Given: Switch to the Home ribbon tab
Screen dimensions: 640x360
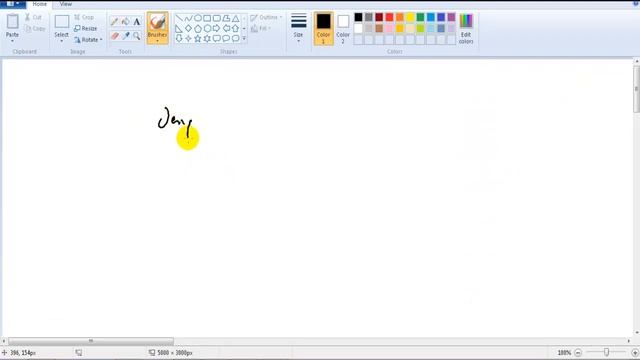Looking at the screenshot, I should coord(40,4).
